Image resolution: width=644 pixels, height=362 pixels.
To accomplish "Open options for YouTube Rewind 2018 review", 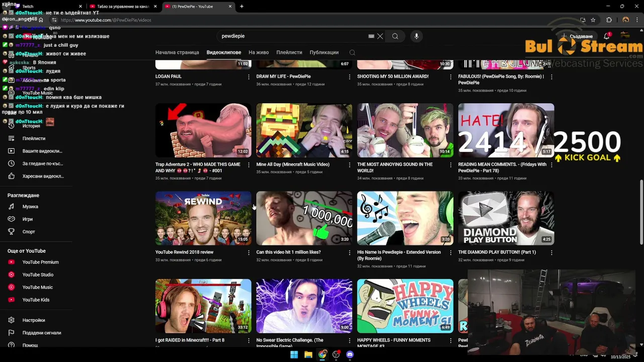I will coord(249,253).
